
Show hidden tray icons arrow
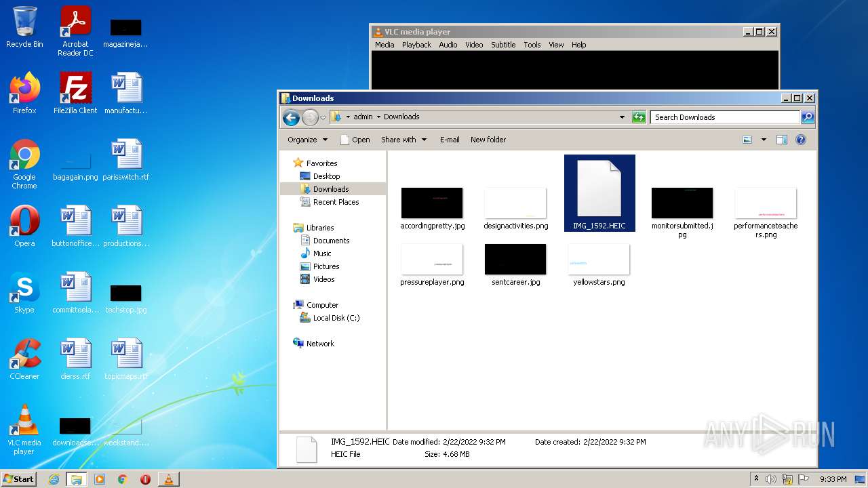756,479
